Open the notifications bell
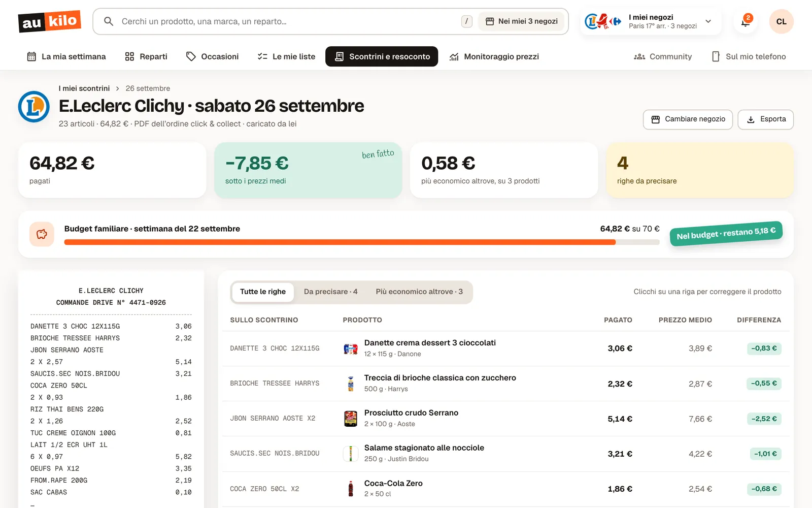This screenshot has width=812, height=508. click(x=746, y=21)
